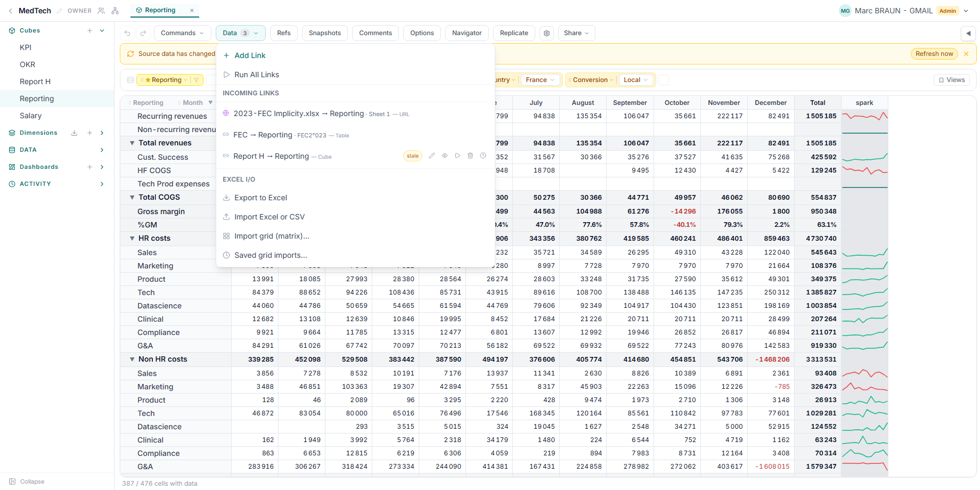Collapse the right side panel arrow
Viewport: 980px width, 490px height.
point(968,33)
